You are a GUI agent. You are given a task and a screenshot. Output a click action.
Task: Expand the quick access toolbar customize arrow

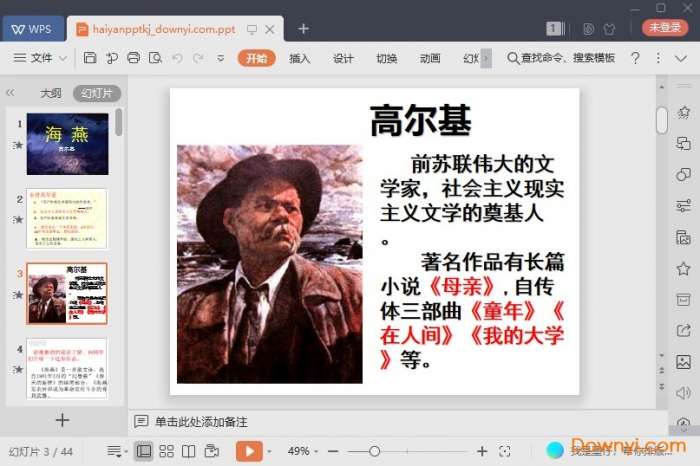221,58
